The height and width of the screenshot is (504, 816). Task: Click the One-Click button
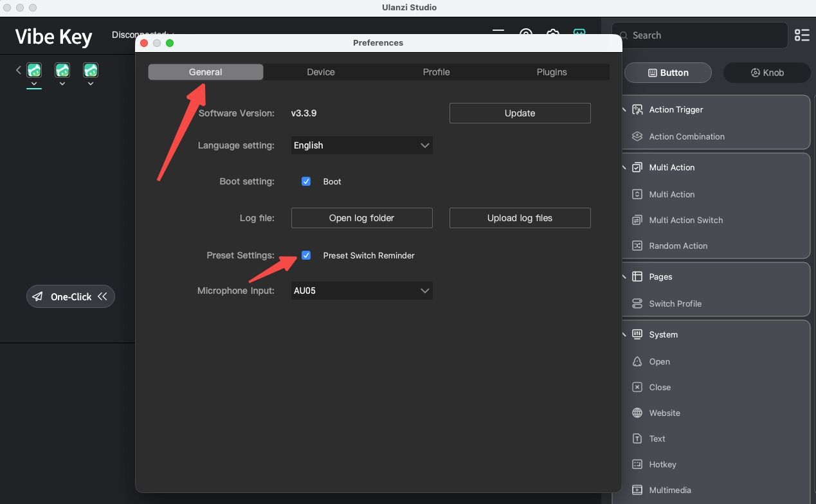[x=71, y=296]
